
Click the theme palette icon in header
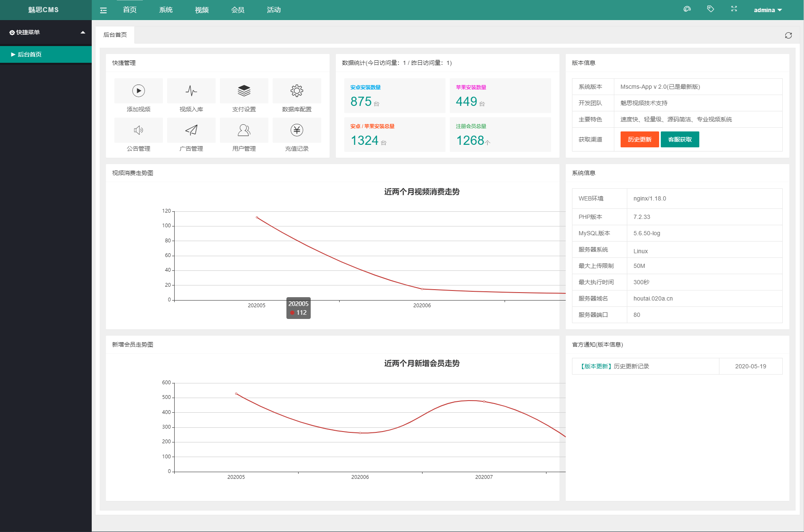tap(687, 9)
